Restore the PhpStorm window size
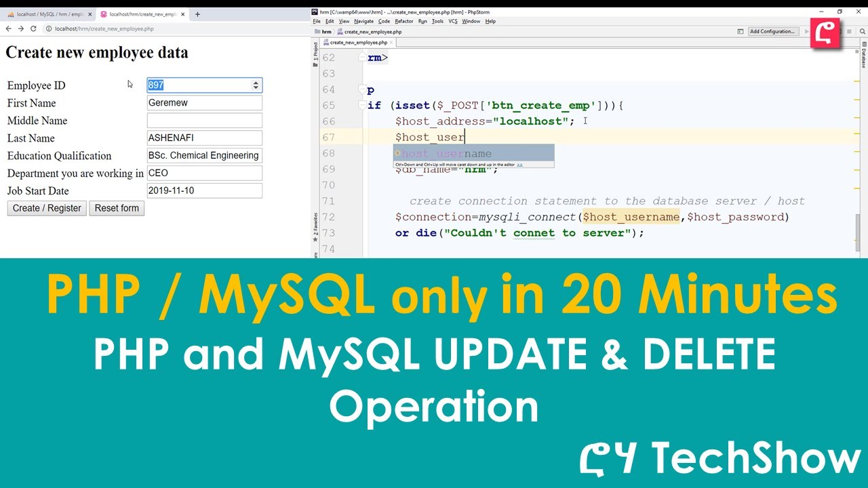This screenshot has width=868, height=488. tap(840, 12)
